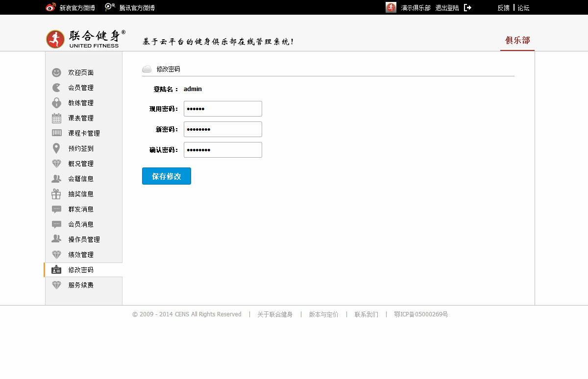
Task: Click the 反馈 link at top right
Action: [x=503, y=8]
